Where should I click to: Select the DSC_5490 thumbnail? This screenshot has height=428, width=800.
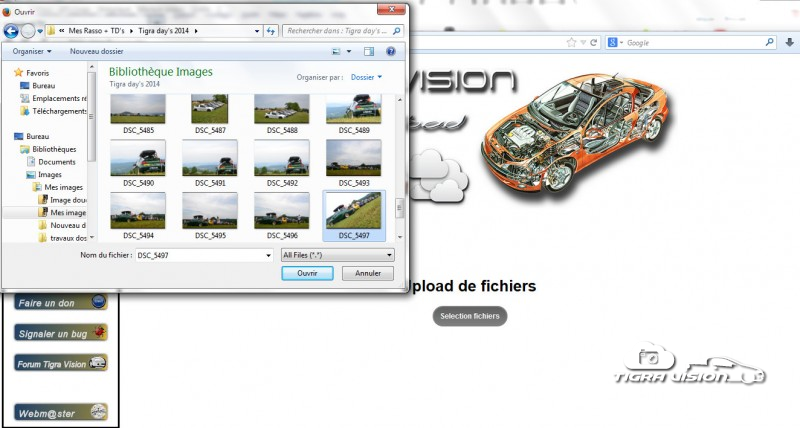point(137,158)
